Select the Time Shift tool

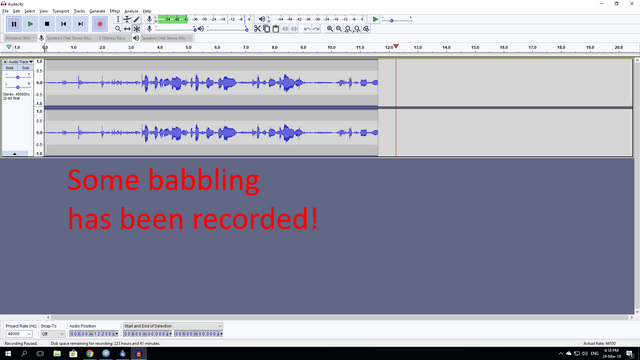click(x=127, y=29)
